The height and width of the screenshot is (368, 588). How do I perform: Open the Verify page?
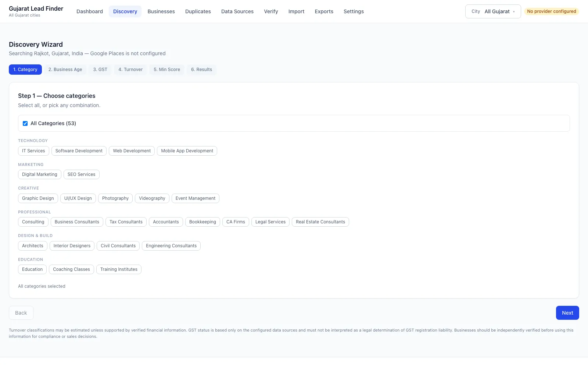click(271, 11)
